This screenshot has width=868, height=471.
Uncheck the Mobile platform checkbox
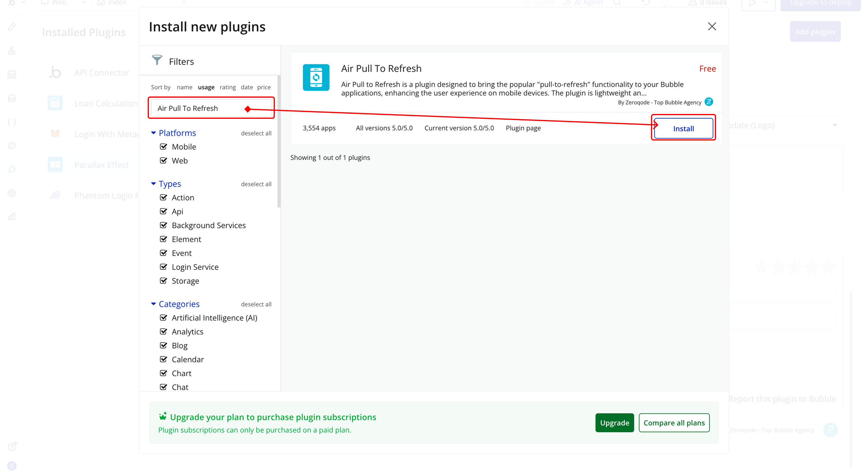[163, 147]
